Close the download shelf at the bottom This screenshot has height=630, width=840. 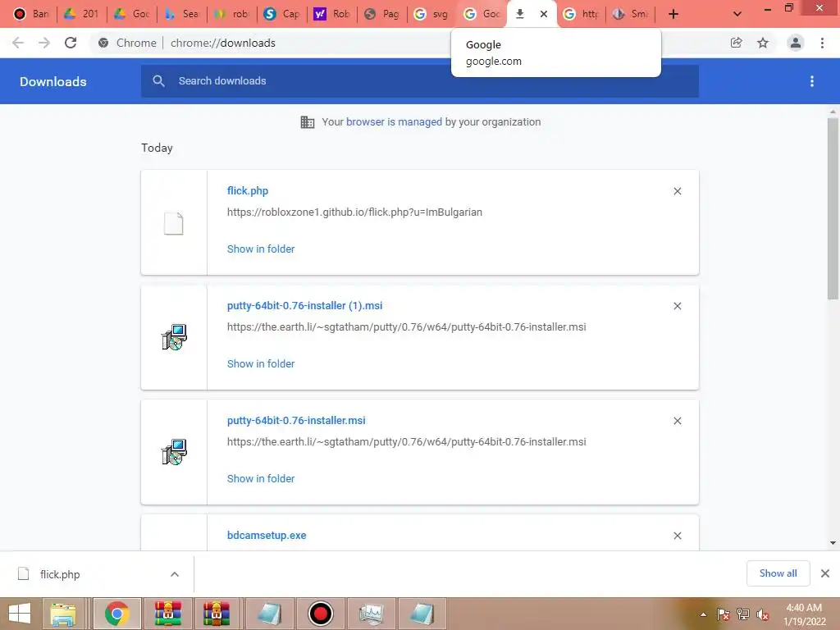pyautogui.click(x=825, y=573)
